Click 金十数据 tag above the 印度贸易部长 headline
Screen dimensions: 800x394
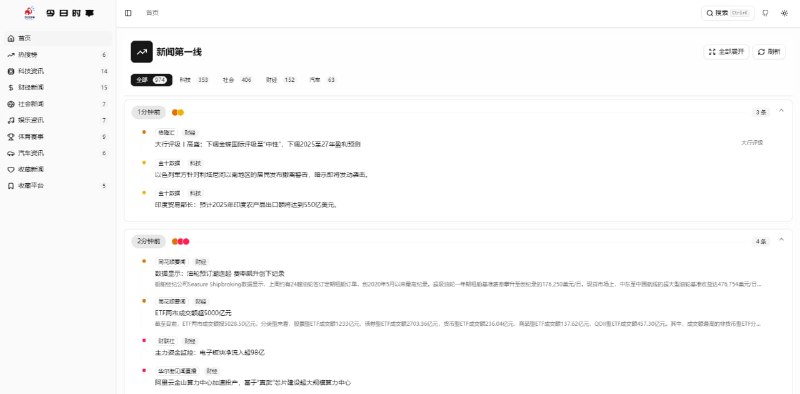[x=169, y=193]
